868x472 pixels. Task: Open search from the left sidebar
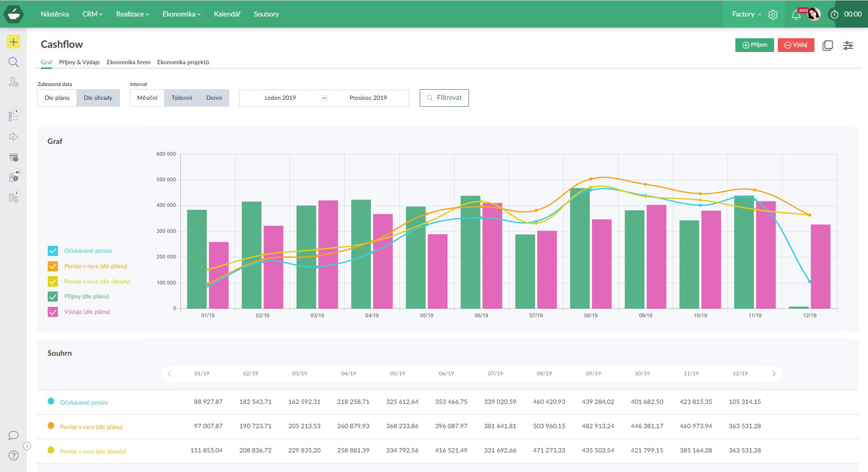[x=13, y=62]
